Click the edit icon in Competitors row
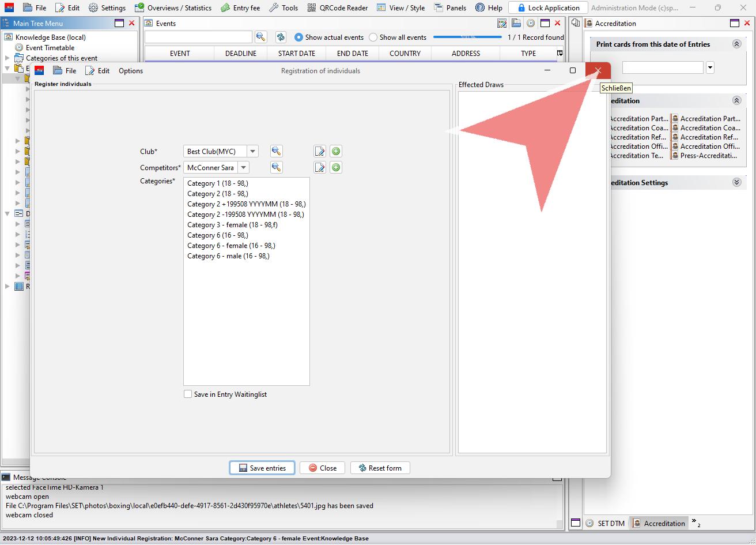756x545 pixels. point(320,168)
